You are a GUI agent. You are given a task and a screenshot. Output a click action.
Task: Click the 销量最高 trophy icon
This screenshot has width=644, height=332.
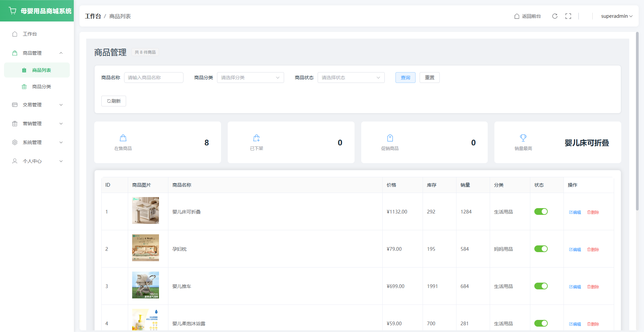coord(523,138)
